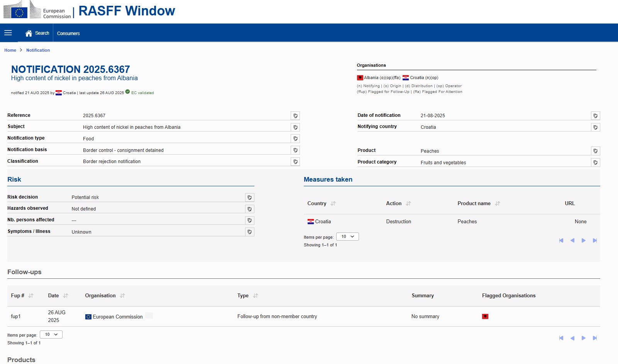Viewport: 618px width, 364px height.
Task: Open the Consumers menu item
Action: (68, 34)
